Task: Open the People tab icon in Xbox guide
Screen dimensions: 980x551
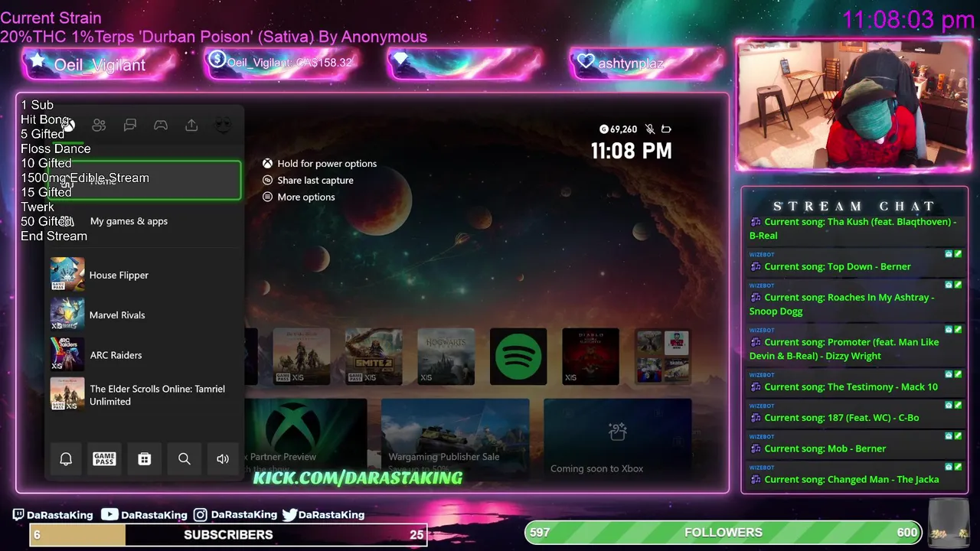Action: 99,126
